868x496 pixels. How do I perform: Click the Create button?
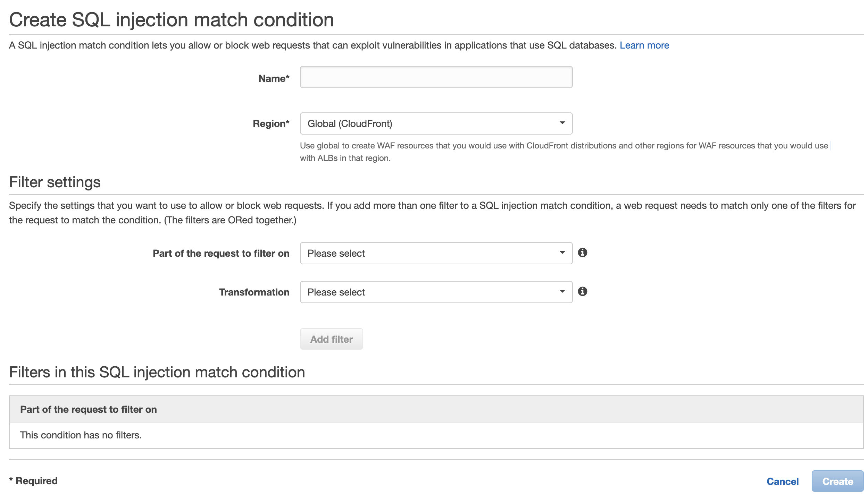(x=837, y=481)
